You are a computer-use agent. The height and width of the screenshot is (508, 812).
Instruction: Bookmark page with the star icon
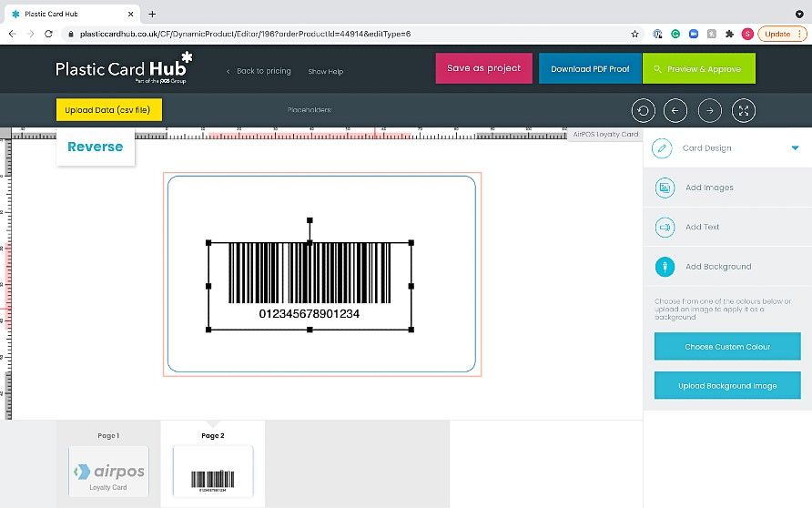[x=634, y=35]
